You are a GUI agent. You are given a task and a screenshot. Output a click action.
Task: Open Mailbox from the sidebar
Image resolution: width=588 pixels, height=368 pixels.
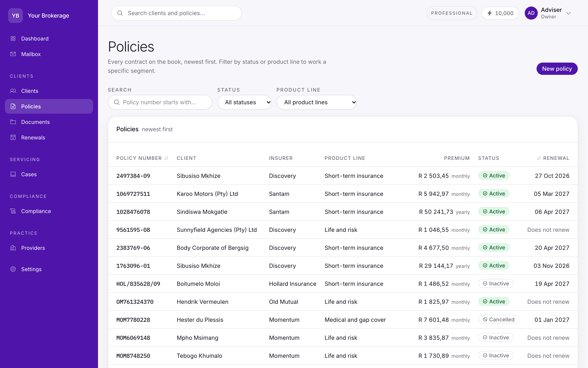(49, 54)
